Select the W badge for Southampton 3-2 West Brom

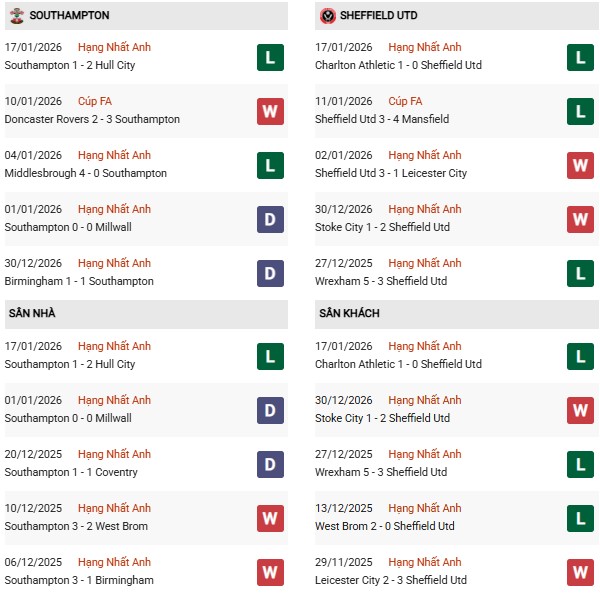[x=270, y=518]
